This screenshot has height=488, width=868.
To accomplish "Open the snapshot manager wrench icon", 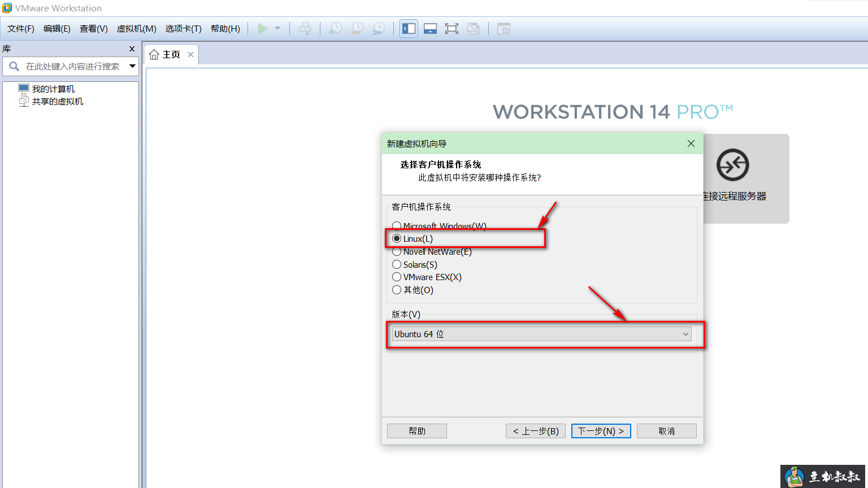I will point(379,28).
